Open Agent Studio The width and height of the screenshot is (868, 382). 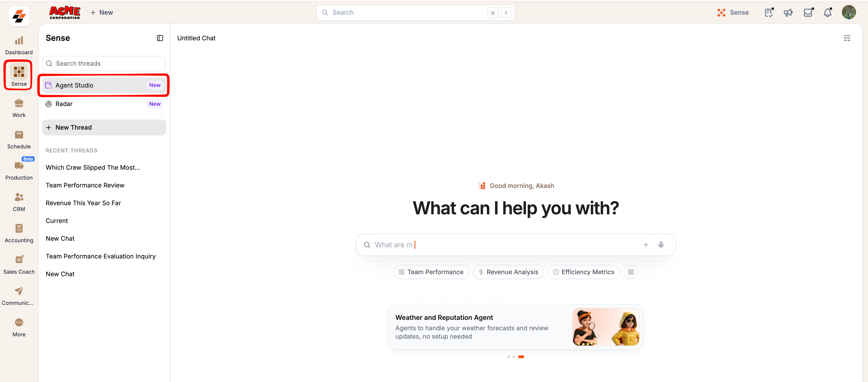(104, 85)
